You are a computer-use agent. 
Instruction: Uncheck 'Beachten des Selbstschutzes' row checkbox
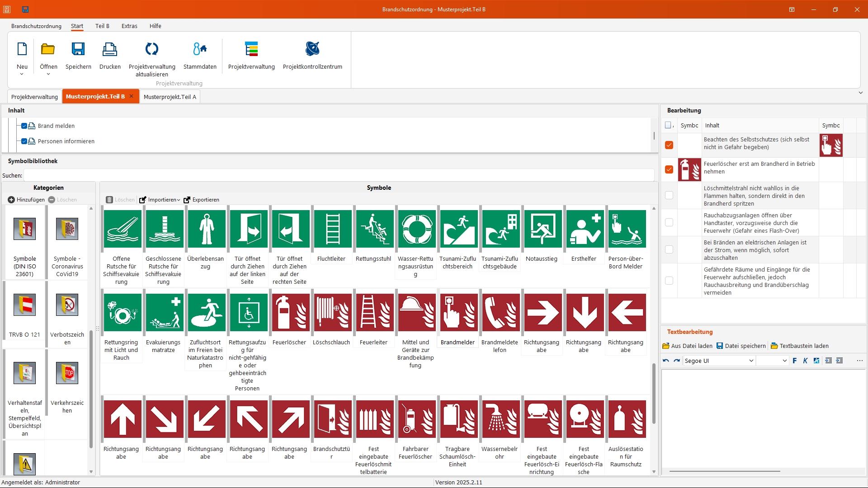click(x=669, y=145)
